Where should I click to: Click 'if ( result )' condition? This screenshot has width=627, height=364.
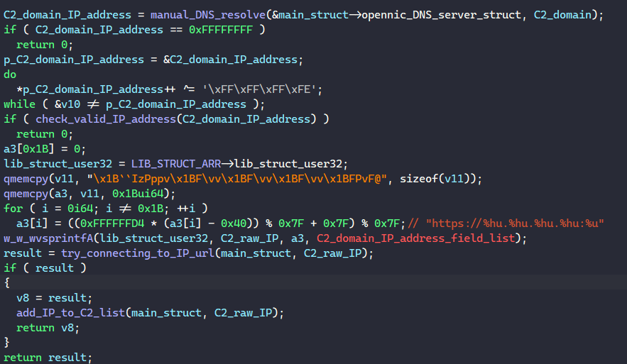click(x=45, y=268)
